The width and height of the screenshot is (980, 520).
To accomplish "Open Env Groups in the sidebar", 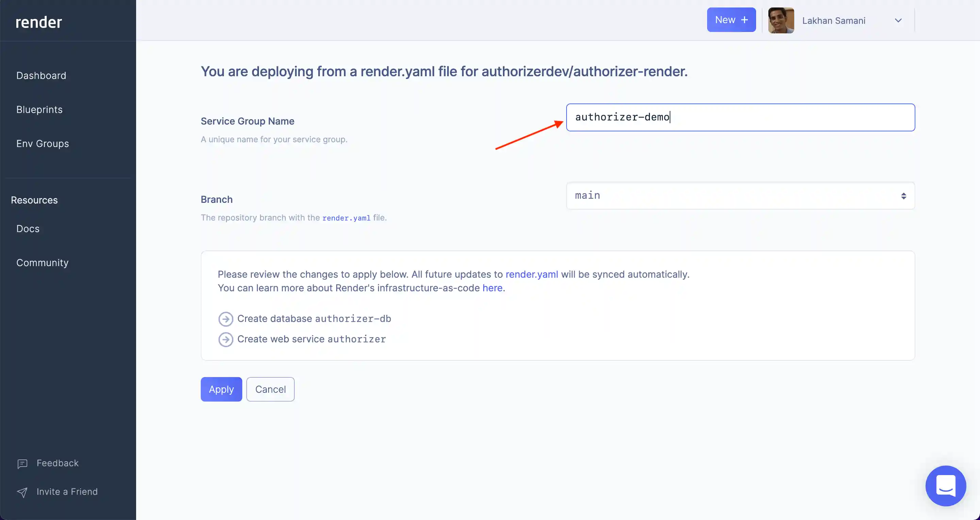I will pyautogui.click(x=43, y=144).
